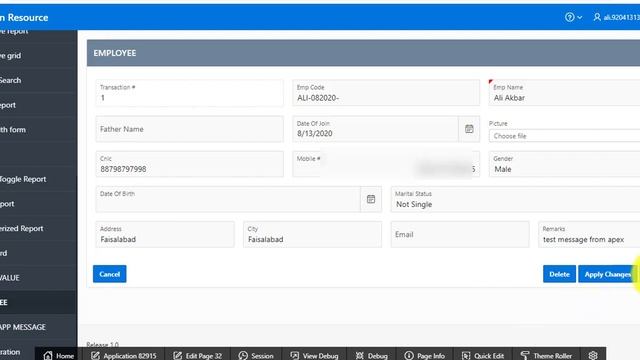Viewport: 640px width, 360px height.
Task: Click the Delete button
Action: pyautogui.click(x=559, y=274)
